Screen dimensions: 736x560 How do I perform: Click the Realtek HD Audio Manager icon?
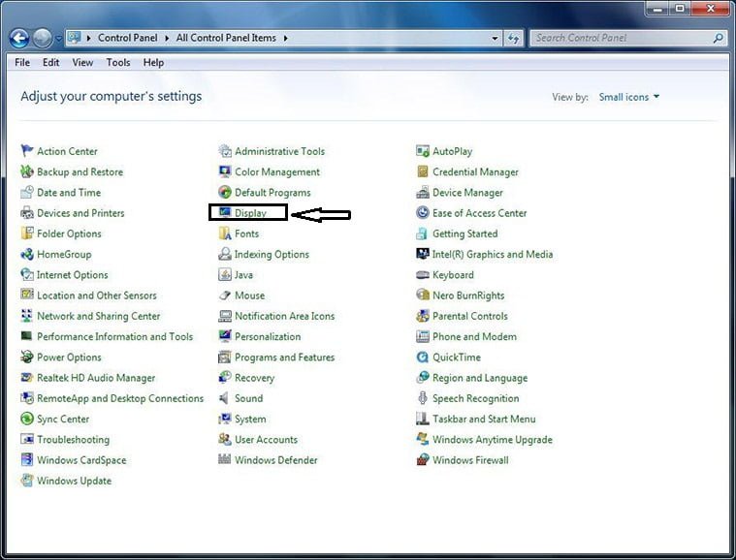[27, 378]
